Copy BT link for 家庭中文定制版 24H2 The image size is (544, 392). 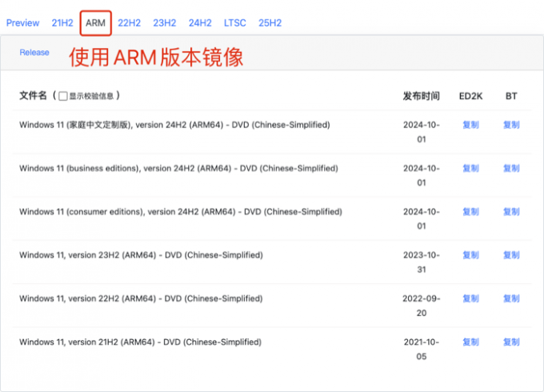click(x=511, y=125)
